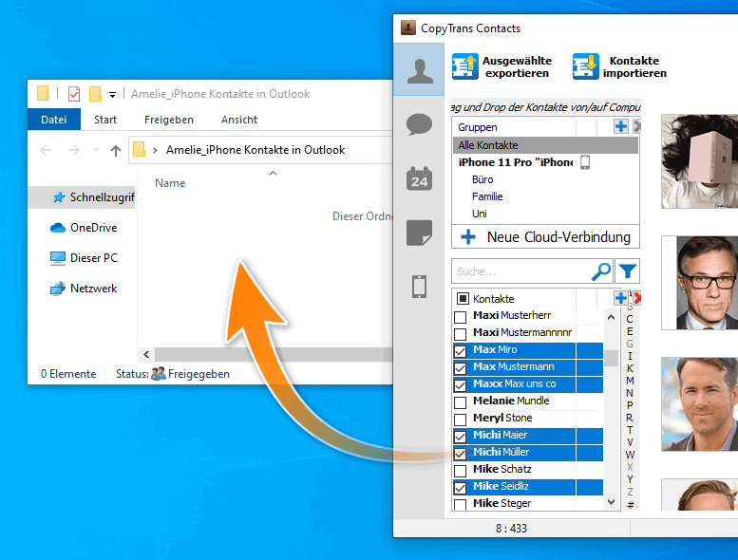738x560 pixels.
Task: Open OneDrive in navigation pane
Action: click(x=84, y=228)
